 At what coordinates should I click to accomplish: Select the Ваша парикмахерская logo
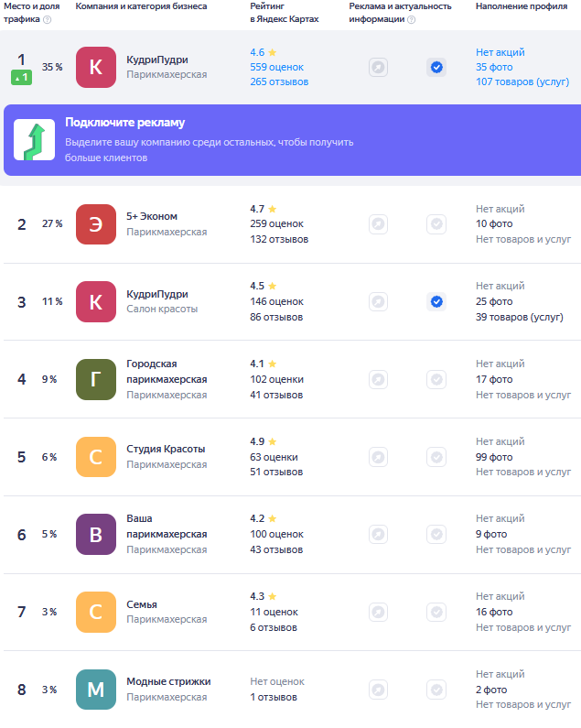[96, 535]
